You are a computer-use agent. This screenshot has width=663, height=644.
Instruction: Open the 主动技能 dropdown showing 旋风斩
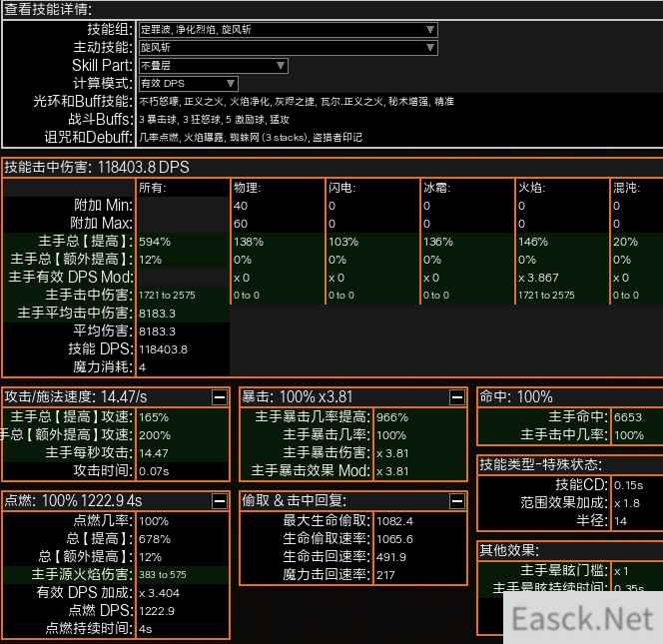(288, 47)
